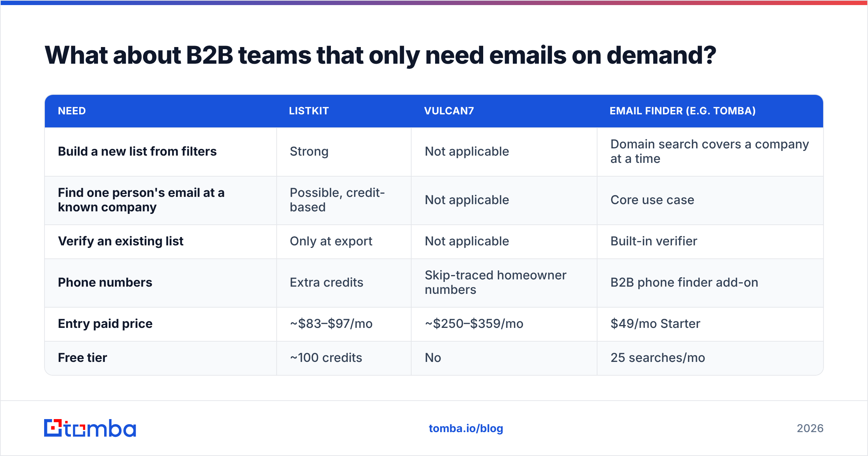
Task: Click the EMAIL FINDER (E.G. TOMBA) header
Action: 683,111
